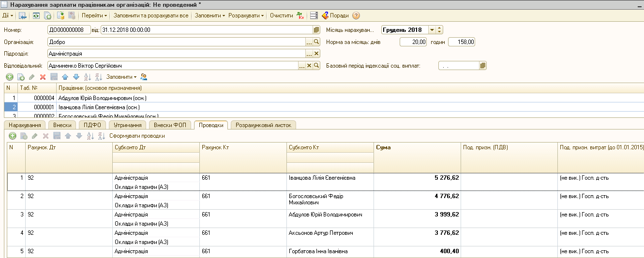The height and width of the screenshot is (258, 644).
Task: Click Заповнити та розрахувати все button
Action: coord(150,15)
